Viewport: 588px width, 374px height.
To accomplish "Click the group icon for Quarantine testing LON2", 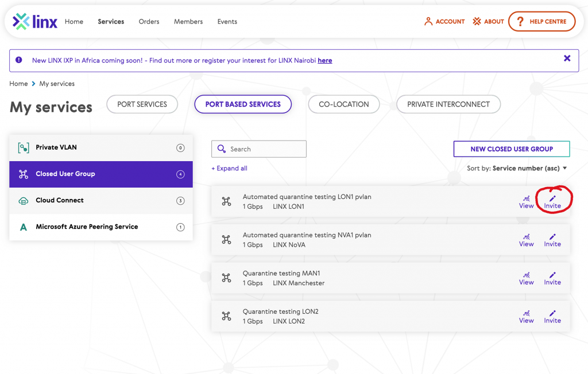I will [226, 316].
